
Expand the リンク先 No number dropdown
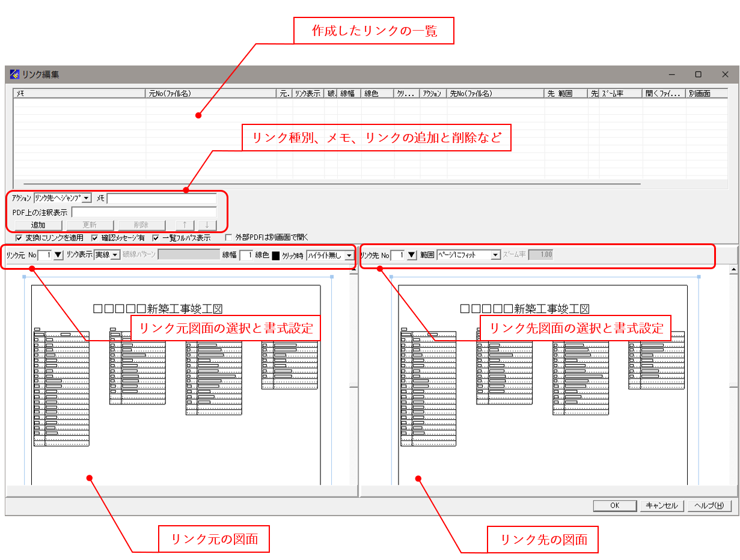413,254
